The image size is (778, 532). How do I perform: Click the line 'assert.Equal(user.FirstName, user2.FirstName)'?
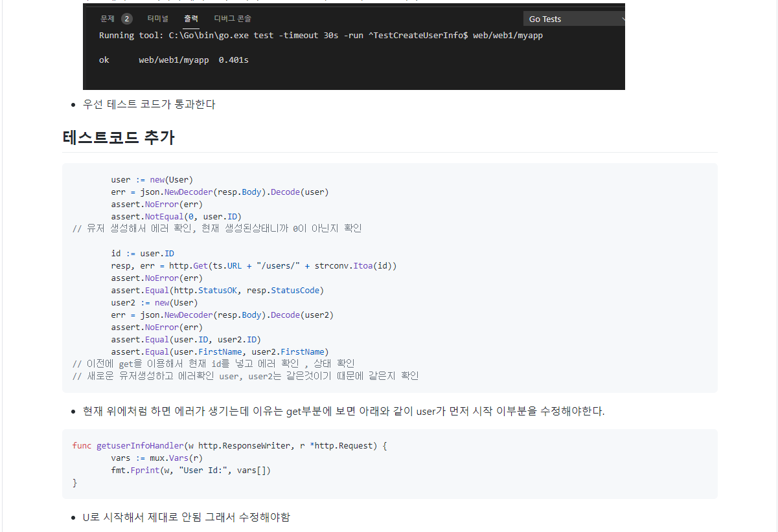220,352
